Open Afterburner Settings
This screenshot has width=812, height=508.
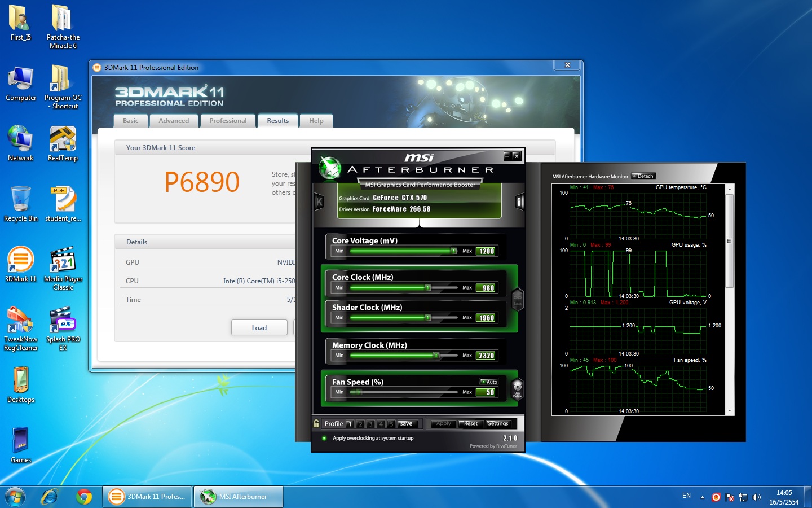[498, 423]
